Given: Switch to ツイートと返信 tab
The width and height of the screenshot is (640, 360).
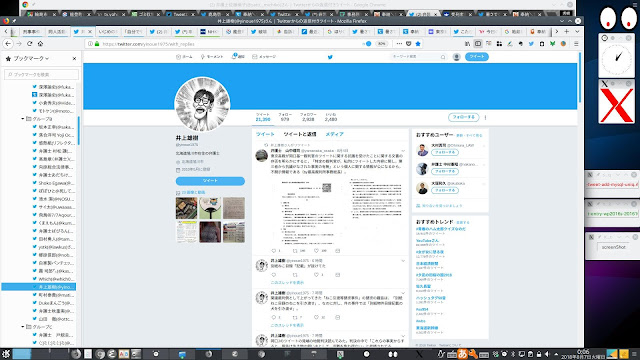Looking at the screenshot, I should [300, 134].
